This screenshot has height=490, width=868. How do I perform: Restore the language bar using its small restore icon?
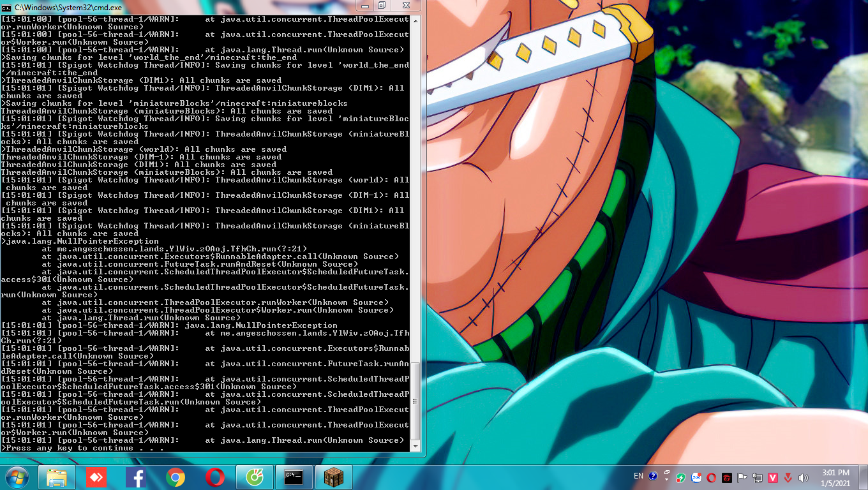[667, 473]
